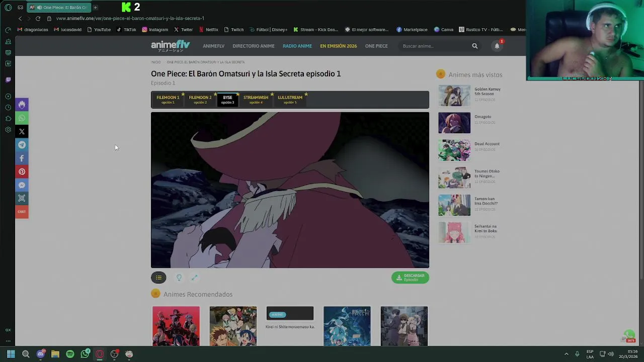Image resolution: width=644 pixels, height=362 pixels.
Task: Click the address bar URL
Action: tap(130, 19)
